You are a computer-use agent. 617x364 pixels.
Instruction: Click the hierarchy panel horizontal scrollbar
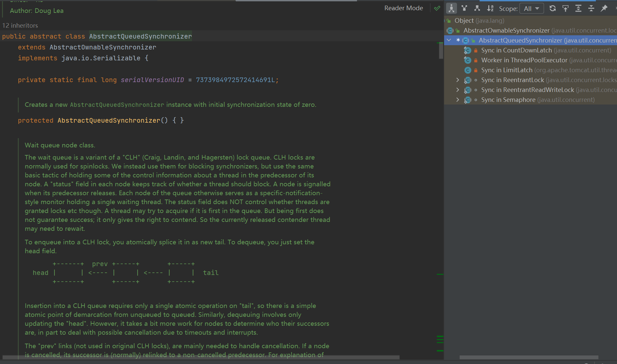[x=529, y=357]
